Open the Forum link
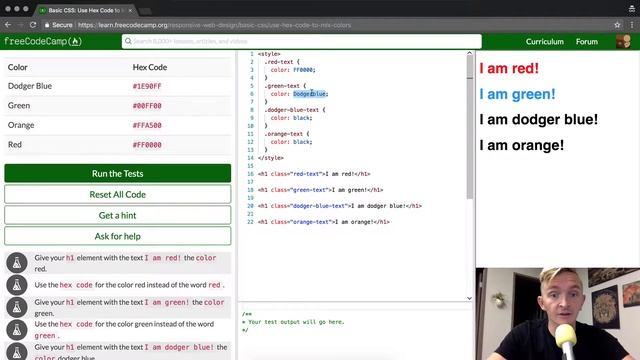 (587, 42)
